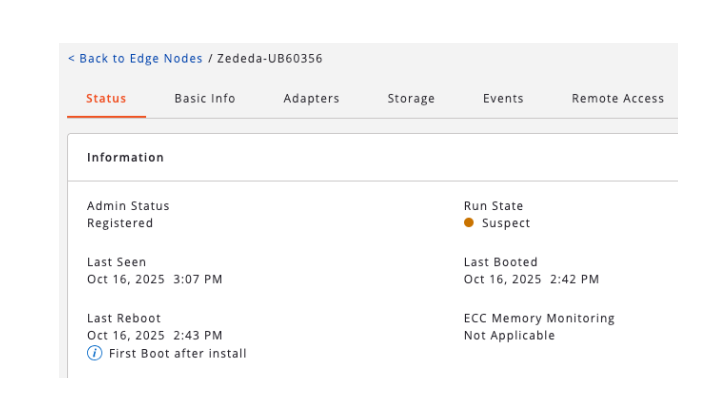The image size is (714, 401).
Task: Click the Zededa-UB60356 breadcrumb name
Action: point(269,59)
